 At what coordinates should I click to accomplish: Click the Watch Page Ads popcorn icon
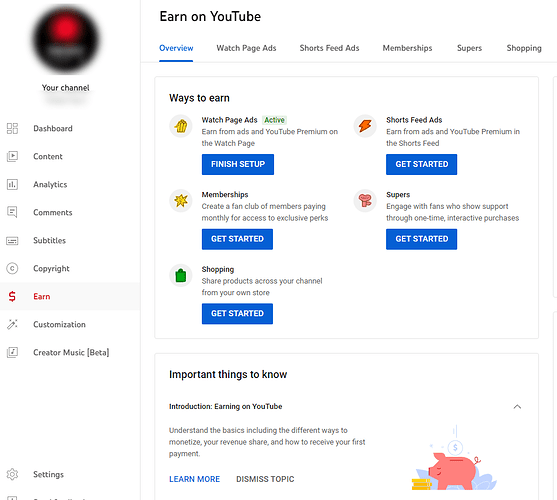pyautogui.click(x=181, y=126)
